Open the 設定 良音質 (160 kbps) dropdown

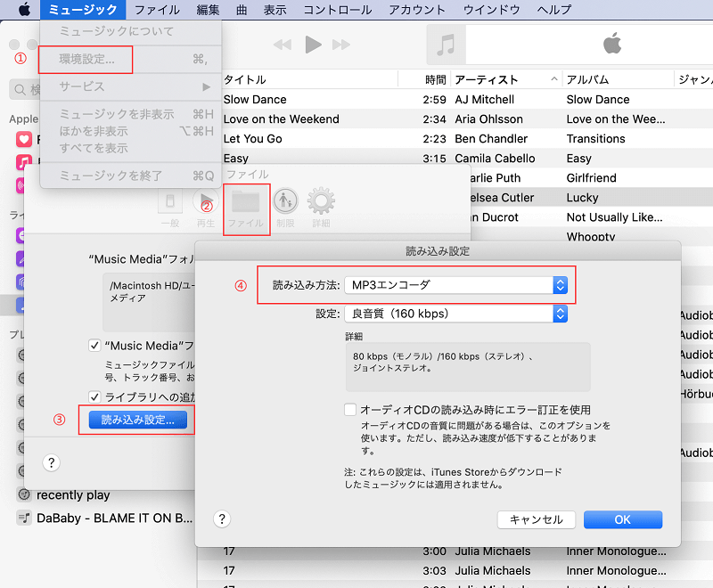[456, 314]
